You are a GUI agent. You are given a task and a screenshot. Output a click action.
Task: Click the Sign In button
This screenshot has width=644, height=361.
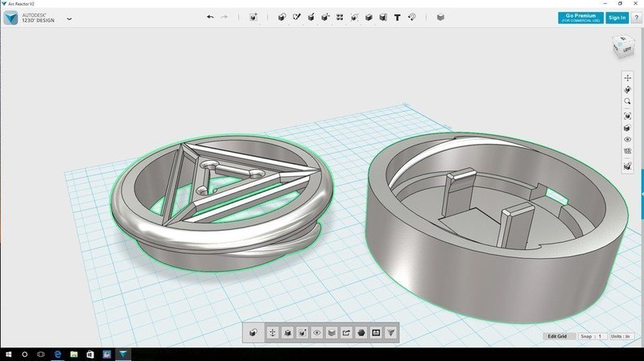pos(617,18)
